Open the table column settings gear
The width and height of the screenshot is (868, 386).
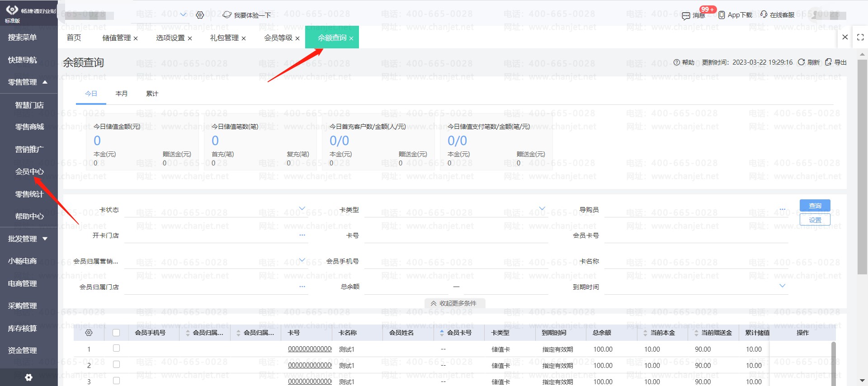(89, 333)
